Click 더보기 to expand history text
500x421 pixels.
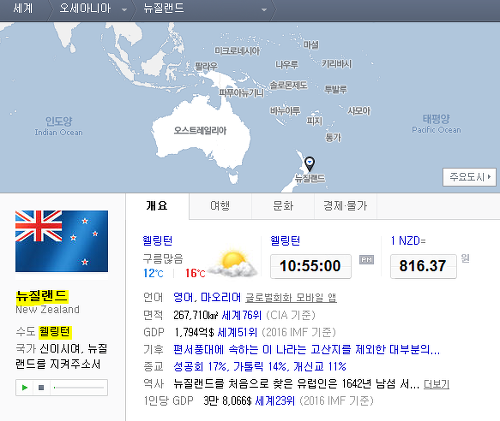pos(436,384)
